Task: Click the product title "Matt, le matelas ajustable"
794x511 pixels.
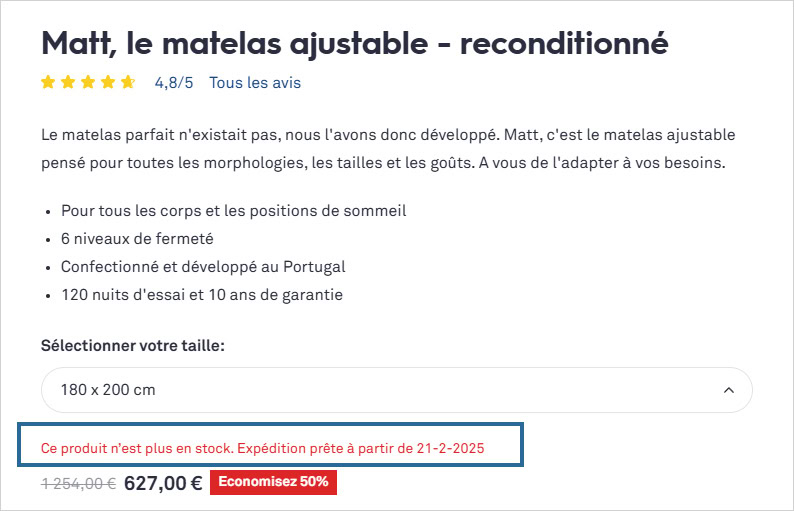Action: tap(354, 43)
